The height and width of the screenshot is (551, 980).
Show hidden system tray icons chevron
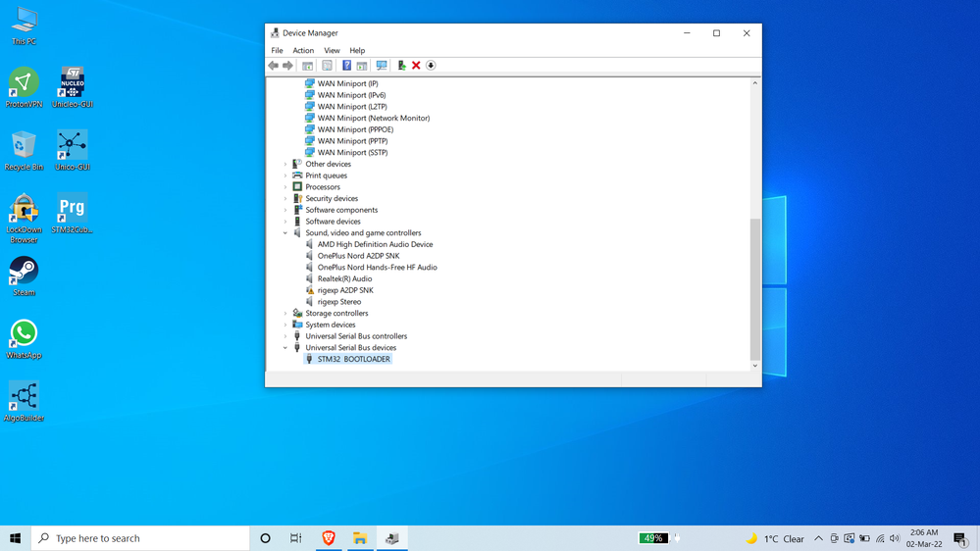[818, 538]
